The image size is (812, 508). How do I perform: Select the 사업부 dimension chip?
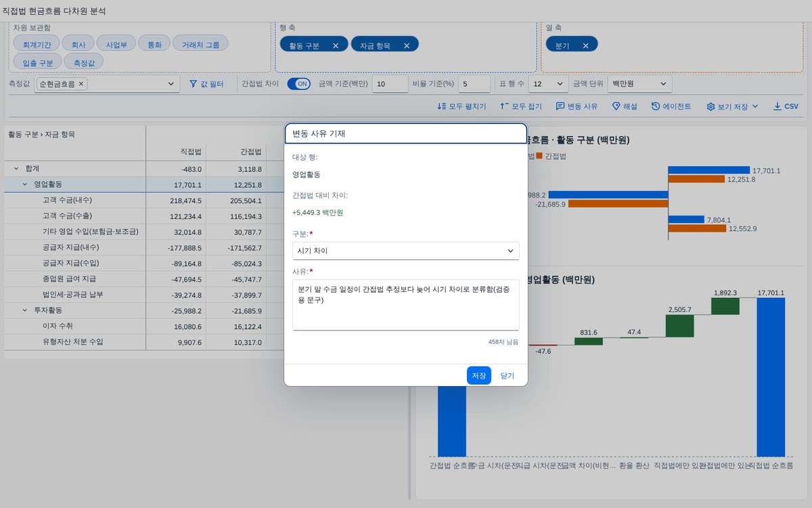click(116, 45)
